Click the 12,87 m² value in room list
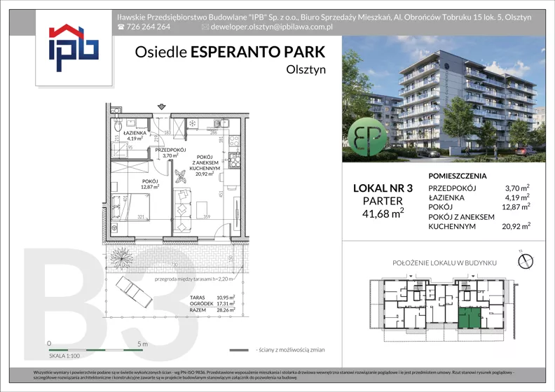Image resolution: width=555 pixels, height=392 pixels. click(516, 206)
